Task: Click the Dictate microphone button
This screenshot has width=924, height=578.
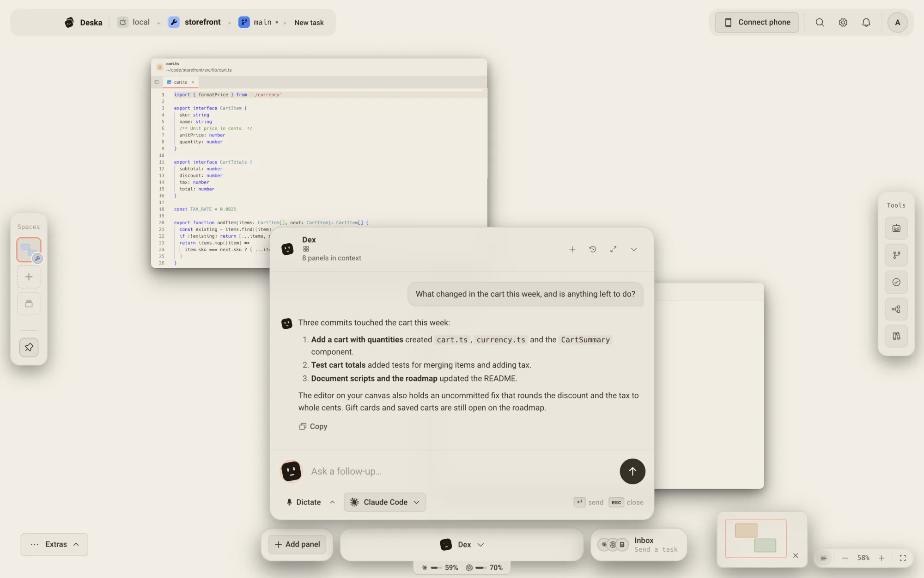Action: coord(303,502)
